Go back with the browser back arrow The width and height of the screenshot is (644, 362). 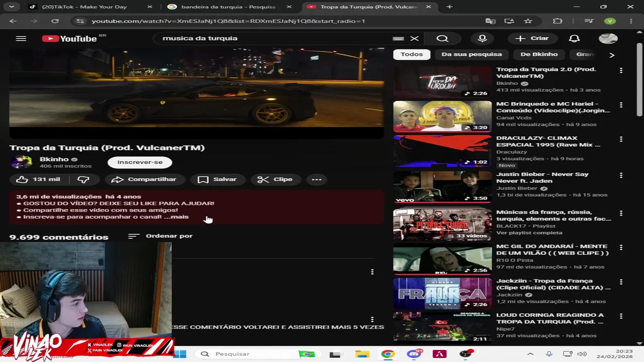(x=13, y=21)
